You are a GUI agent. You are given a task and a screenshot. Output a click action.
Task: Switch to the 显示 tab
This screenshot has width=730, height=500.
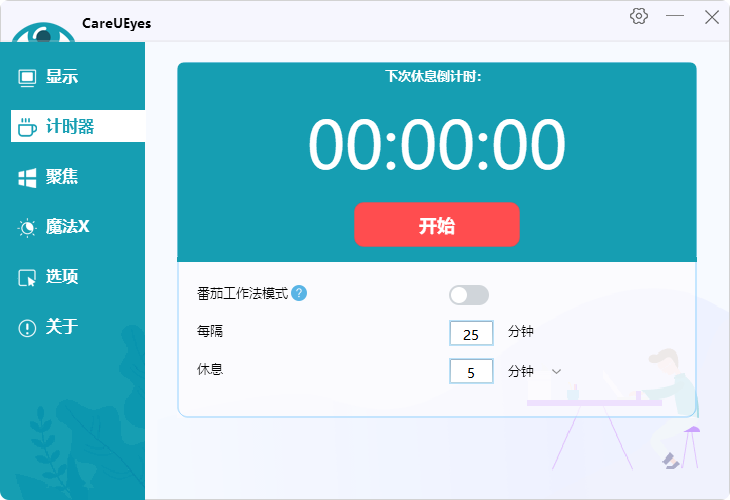pos(78,77)
